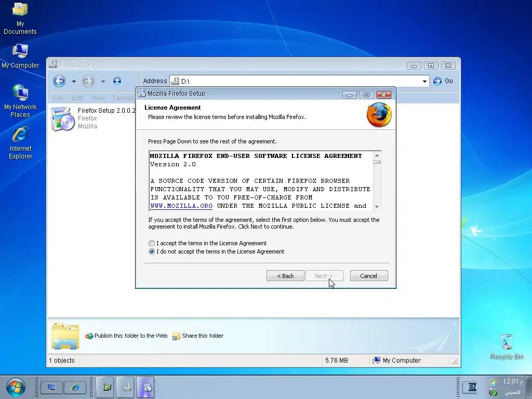Screen dimensions: 532x399
Task: Close the Mozilla Firefox Setup dialog
Action: (x=384, y=95)
